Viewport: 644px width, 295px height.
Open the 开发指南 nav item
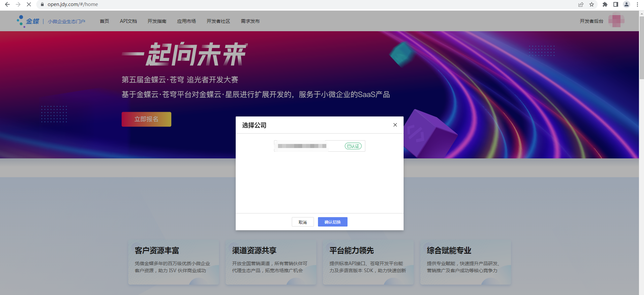157,21
